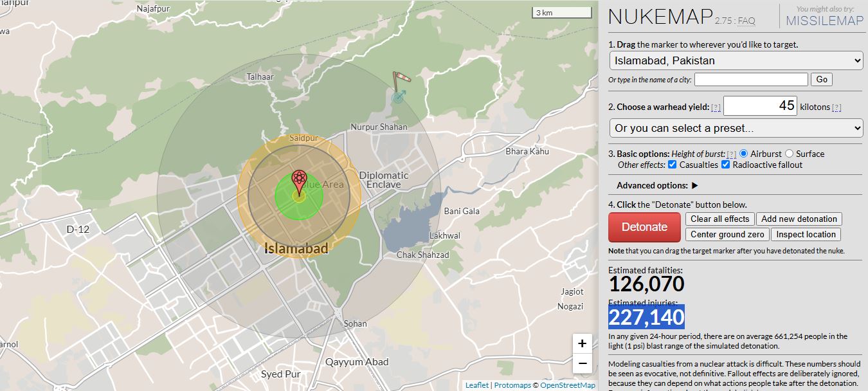Click the help marker after kilotons

click(x=836, y=107)
